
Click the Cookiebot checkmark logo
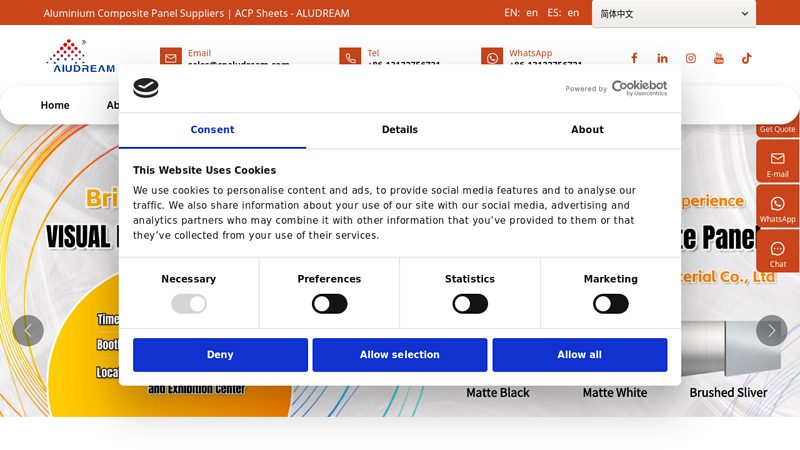pyautogui.click(x=146, y=88)
